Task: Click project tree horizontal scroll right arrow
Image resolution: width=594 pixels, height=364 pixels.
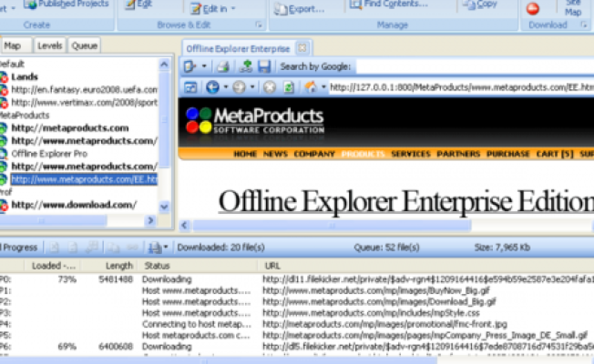Action: [150, 220]
